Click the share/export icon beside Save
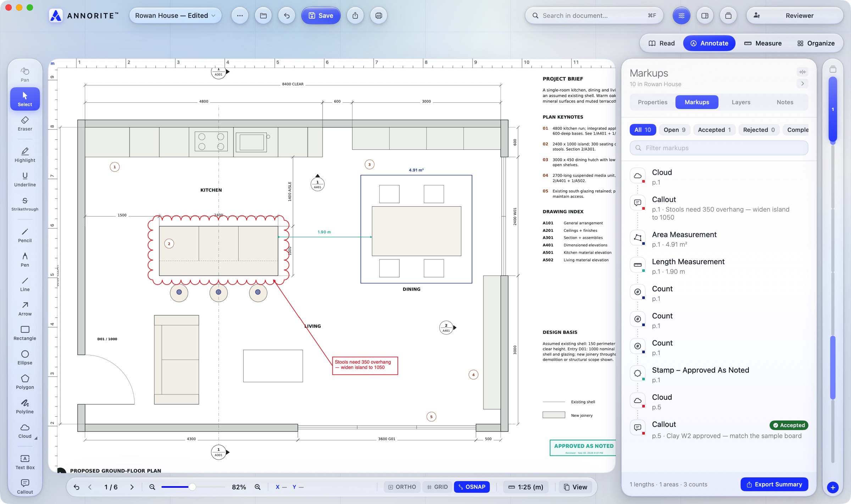 click(355, 16)
